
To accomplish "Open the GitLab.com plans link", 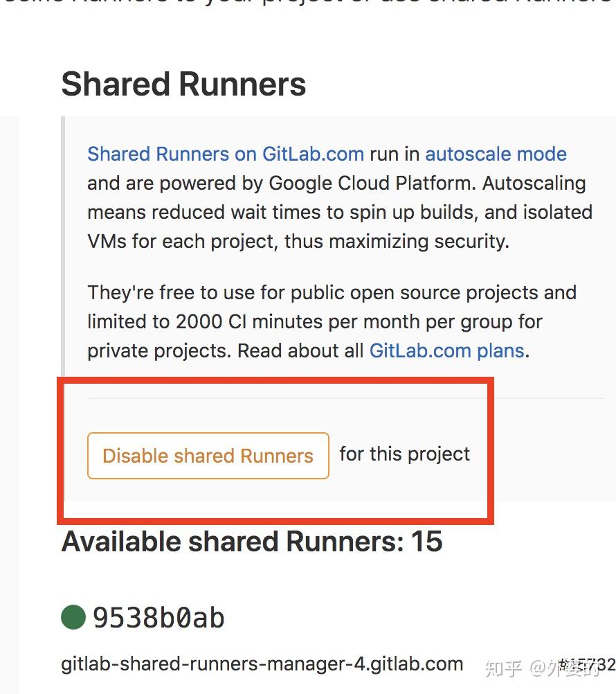I will (x=446, y=350).
